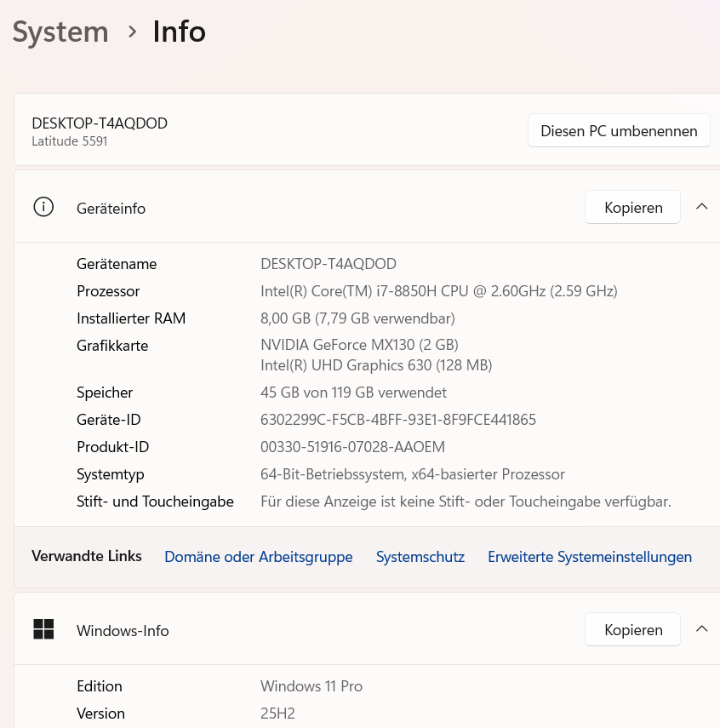Collapse the Geräteinfo section chevron
720x728 pixels.
[702, 207]
